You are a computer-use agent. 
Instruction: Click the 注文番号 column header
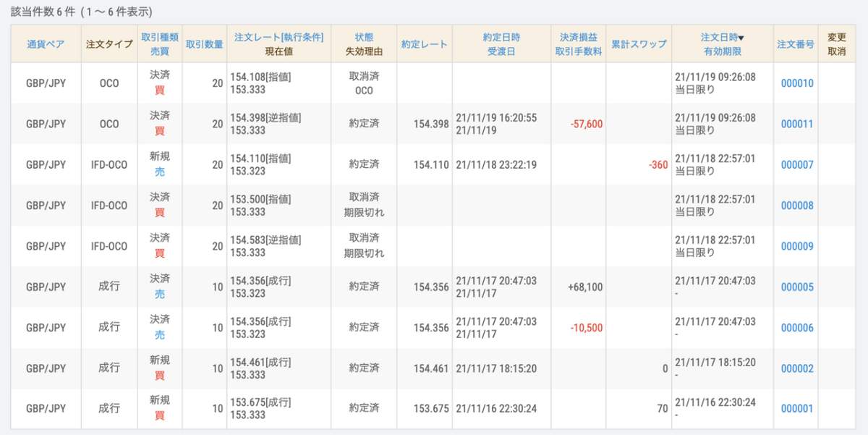point(796,44)
